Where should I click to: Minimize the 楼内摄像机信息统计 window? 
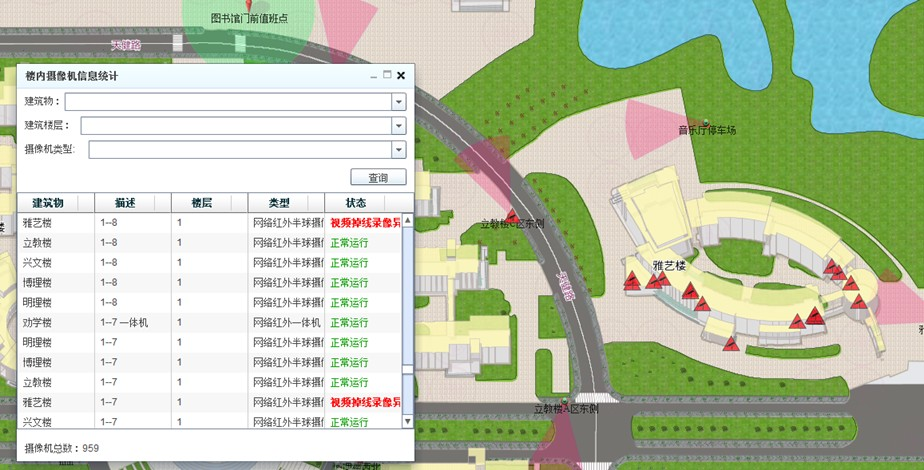click(x=373, y=76)
